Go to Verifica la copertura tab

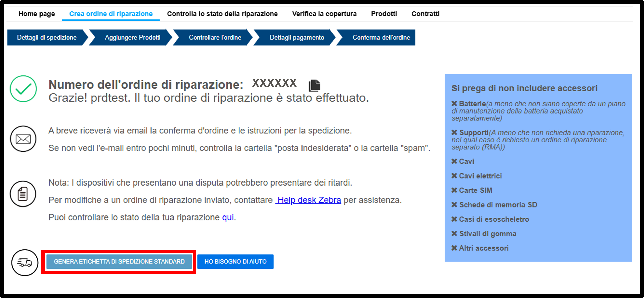click(324, 14)
